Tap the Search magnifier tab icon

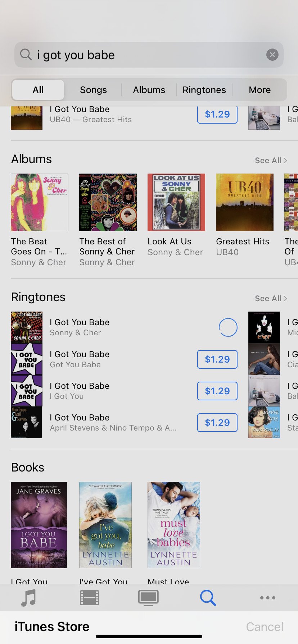208,598
